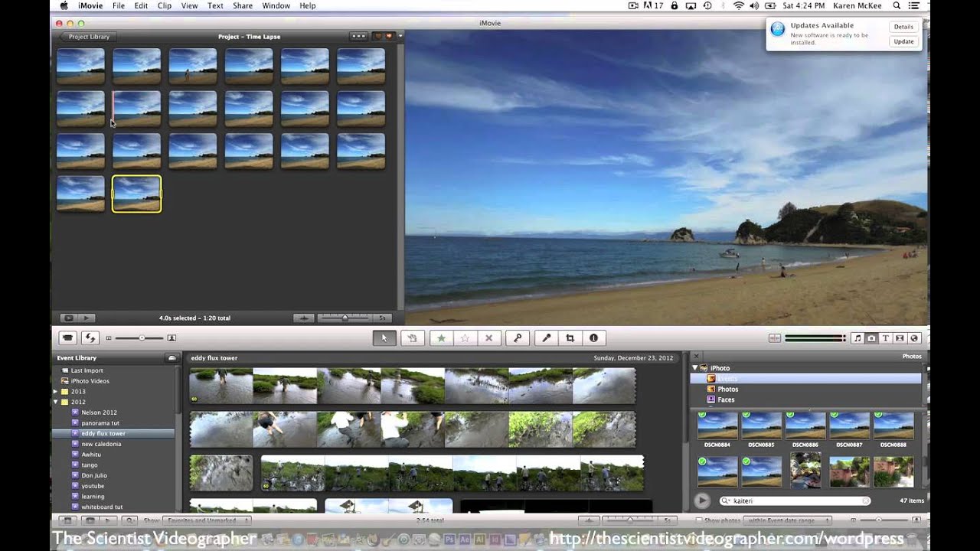Click Update on the update notification
This screenshot has height=551, width=980.
tap(903, 41)
